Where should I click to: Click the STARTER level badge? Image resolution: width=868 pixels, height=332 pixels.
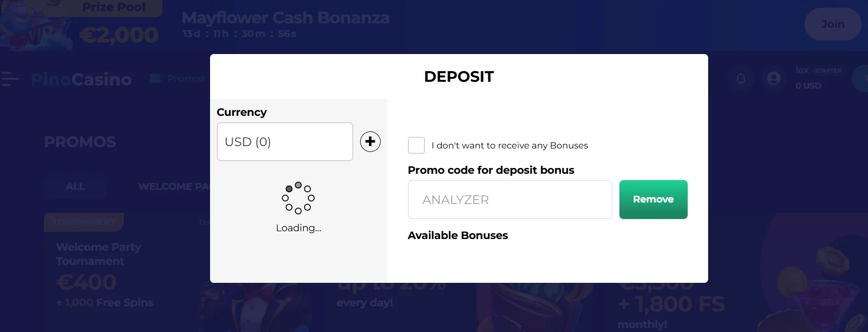point(828,71)
